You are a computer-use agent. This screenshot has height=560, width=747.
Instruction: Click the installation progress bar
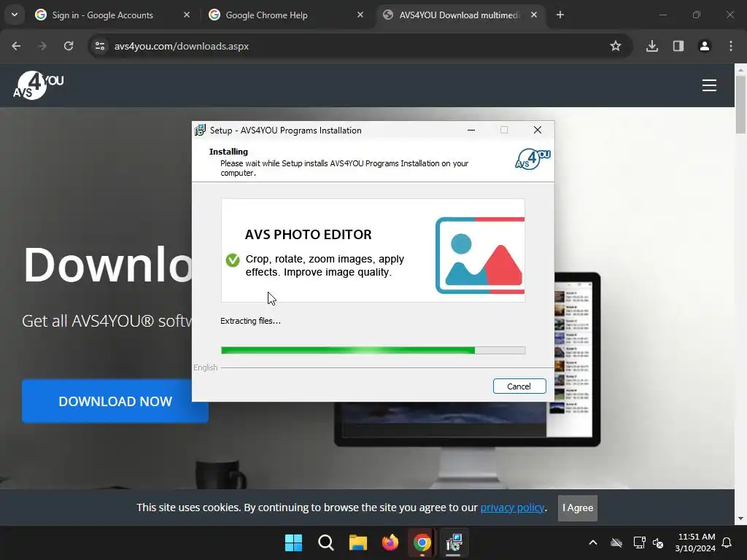(x=373, y=351)
